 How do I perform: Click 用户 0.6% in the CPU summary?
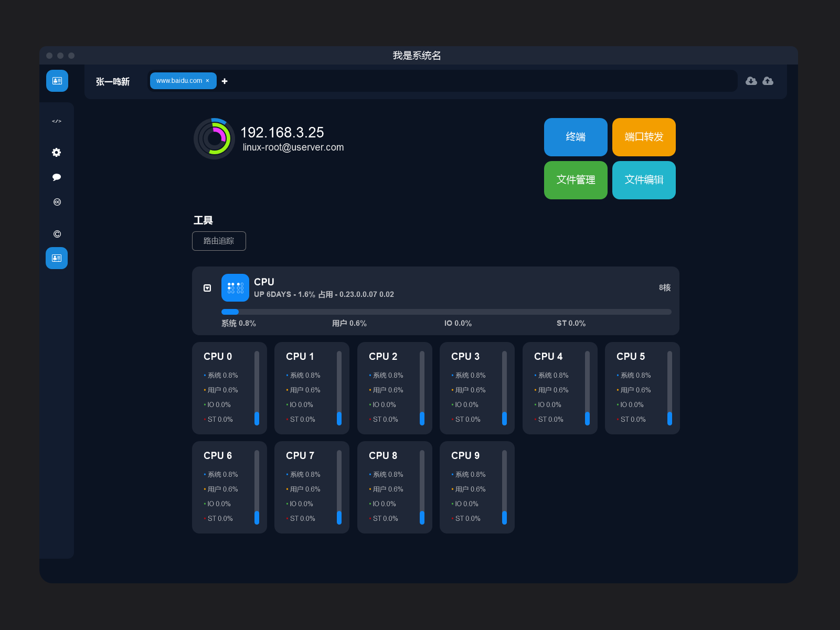[x=349, y=323]
